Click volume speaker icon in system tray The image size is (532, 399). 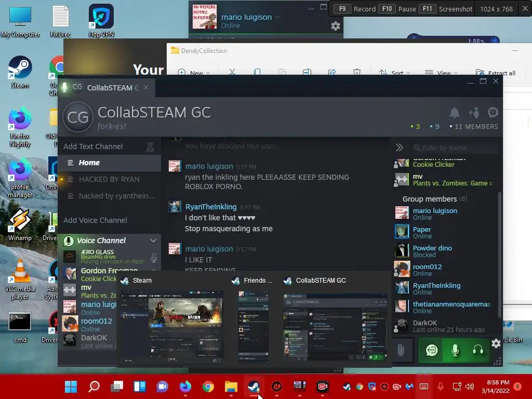click(x=470, y=387)
